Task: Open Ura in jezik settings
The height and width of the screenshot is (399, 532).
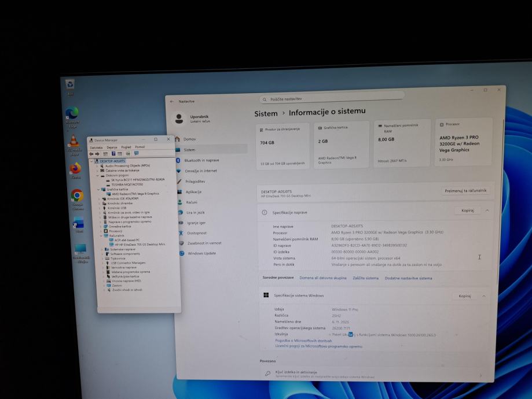Action: click(196, 213)
